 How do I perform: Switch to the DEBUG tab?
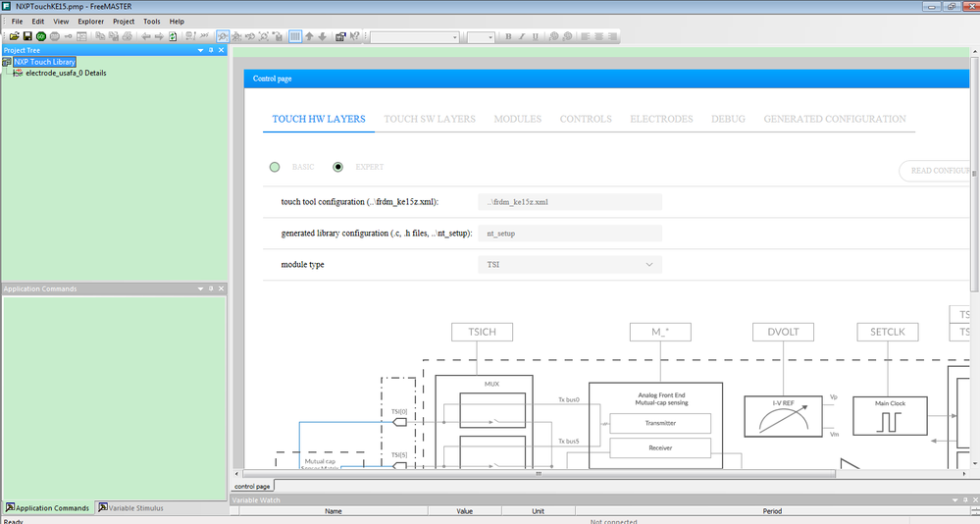coord(728,119)
